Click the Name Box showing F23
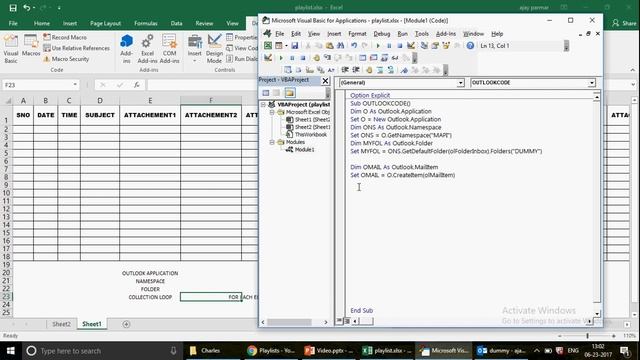 (x=37, y=85)
